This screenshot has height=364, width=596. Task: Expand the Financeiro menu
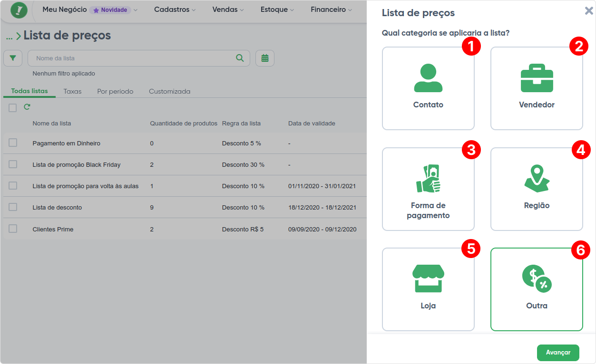[332, 10]
